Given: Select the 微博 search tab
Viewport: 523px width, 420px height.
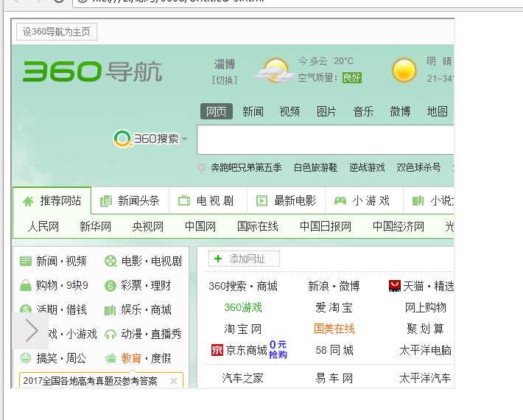Looking at the screenshot, I should tap(400, 111).
